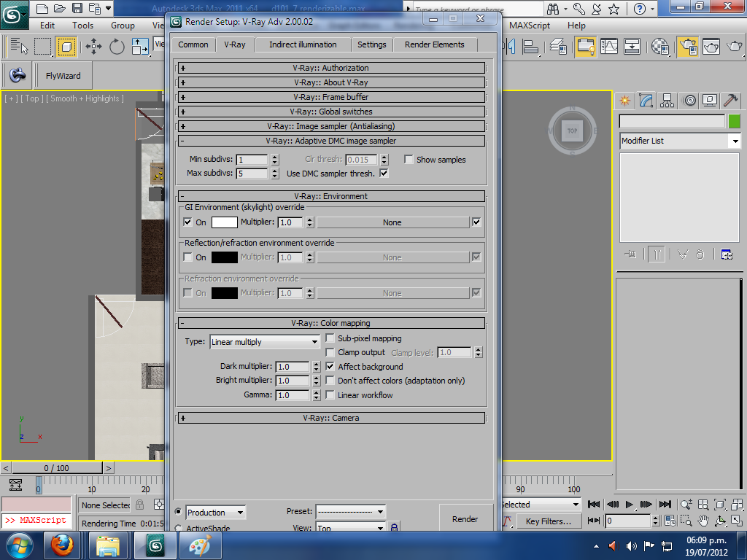Switch to the Settings tab
This screenshot has height=560, width=747.
[371, 44]
